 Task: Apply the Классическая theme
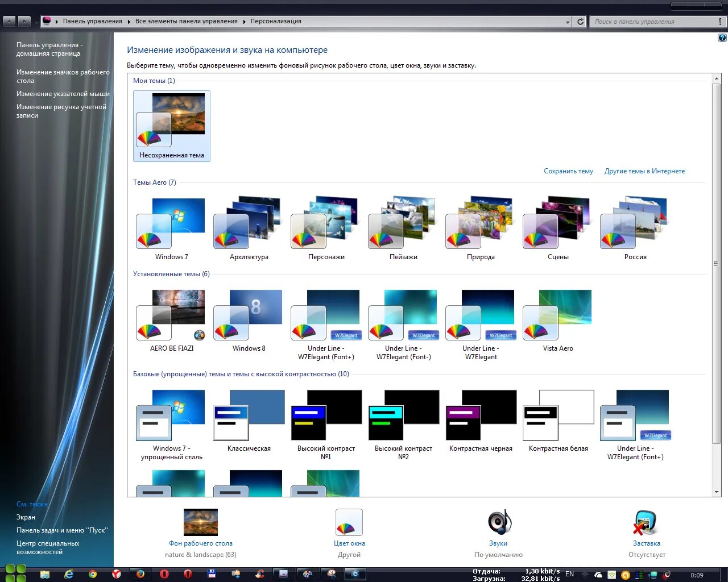[x=249, y=421]
